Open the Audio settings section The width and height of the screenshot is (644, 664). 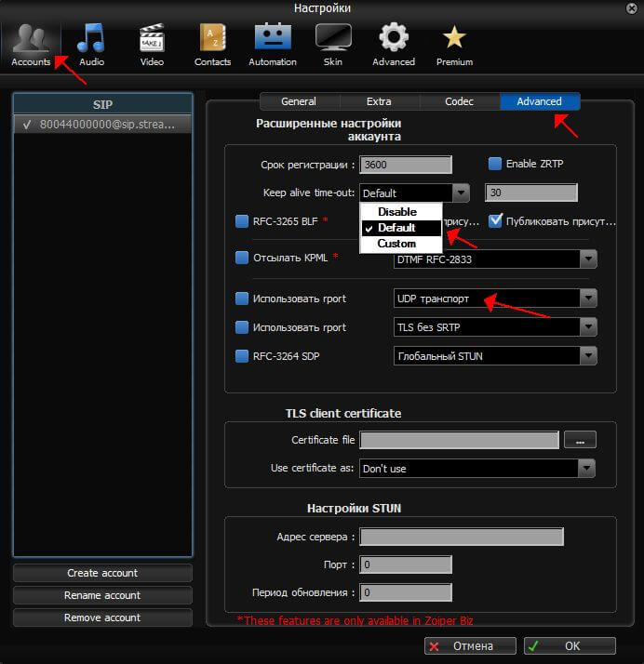coord(91,45)
